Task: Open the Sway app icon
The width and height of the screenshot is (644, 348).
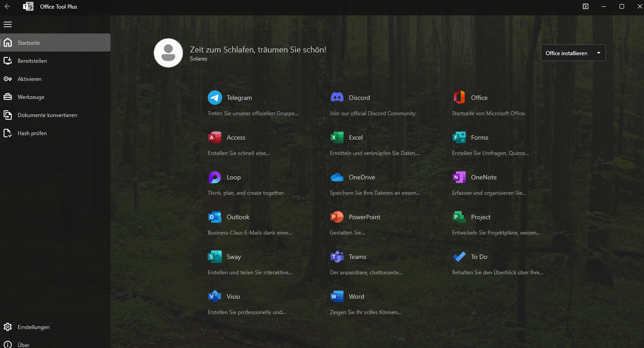Action: pos(215,257)
